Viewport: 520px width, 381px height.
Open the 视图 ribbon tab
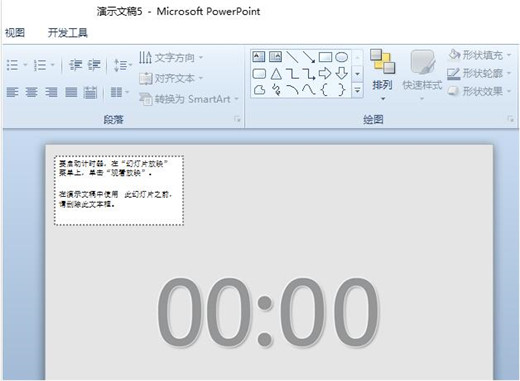[x=15, y=33]
